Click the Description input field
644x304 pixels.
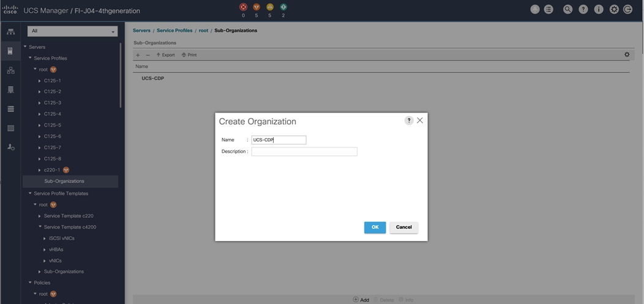[x=304, y=151]
